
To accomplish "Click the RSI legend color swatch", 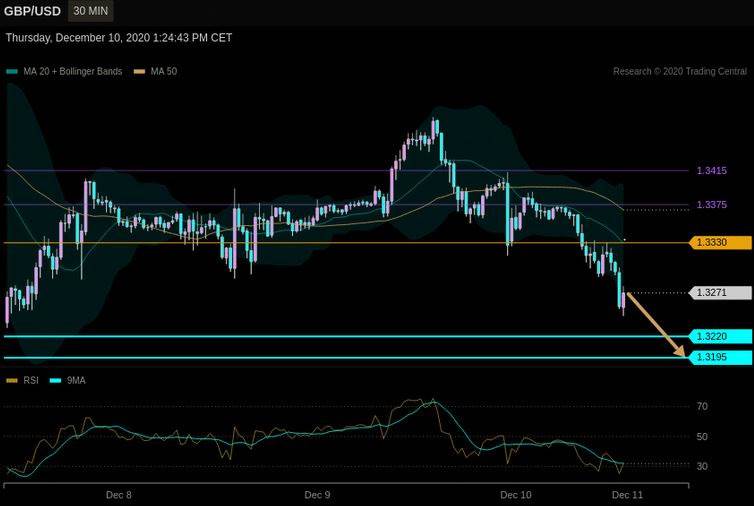I will [x=12, y=381].
